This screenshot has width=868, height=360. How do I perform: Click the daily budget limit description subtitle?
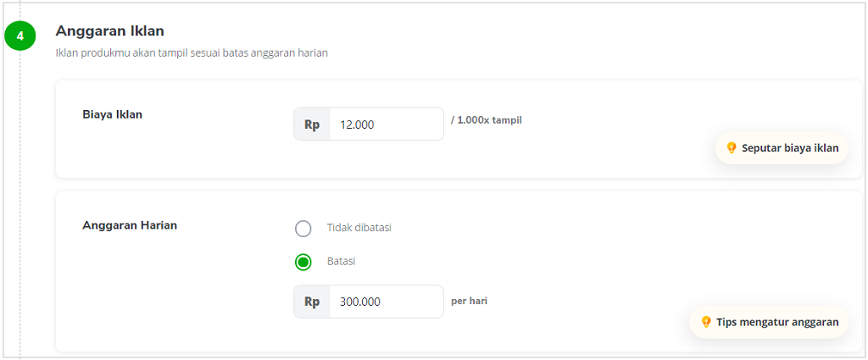[x=192, y=53]
